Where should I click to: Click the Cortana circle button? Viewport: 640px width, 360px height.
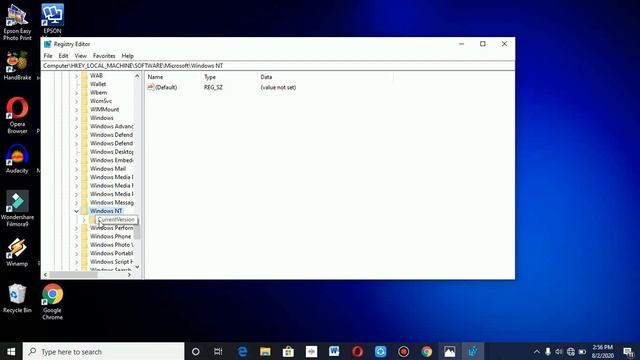[x=196, y=351]
